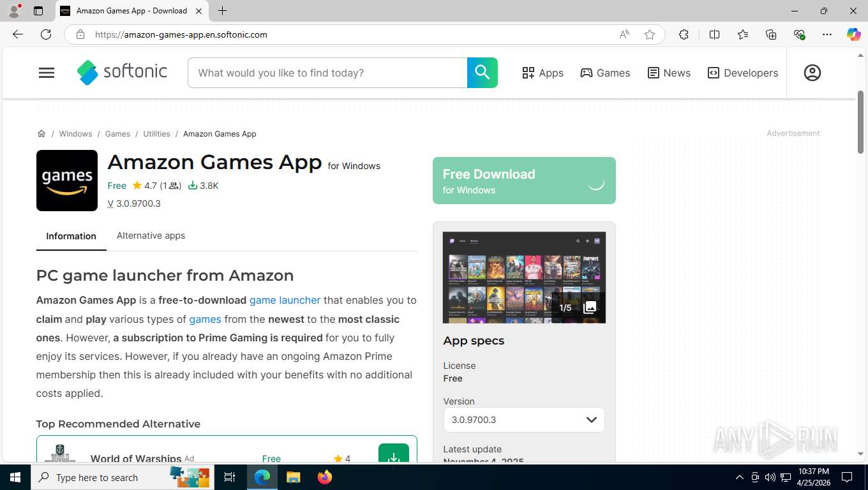Click into the Softonic search field
Image resolution: width=868 pixels, height=490 pixels.
coord(327,73)
